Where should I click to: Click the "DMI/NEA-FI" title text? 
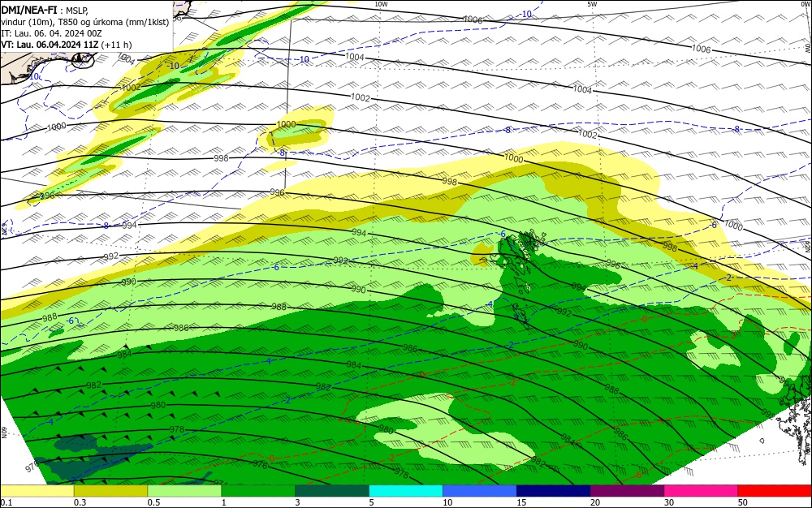(x=29, y=9)
